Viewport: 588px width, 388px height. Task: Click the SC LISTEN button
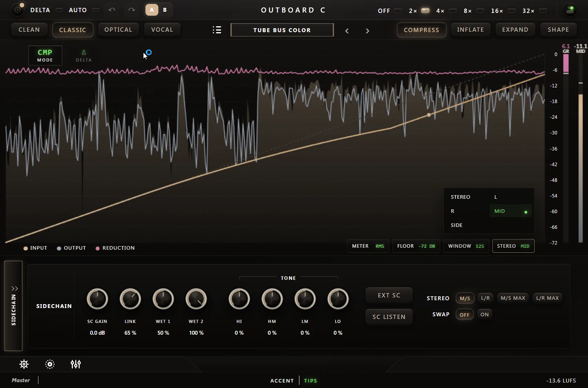pos(389,317)
